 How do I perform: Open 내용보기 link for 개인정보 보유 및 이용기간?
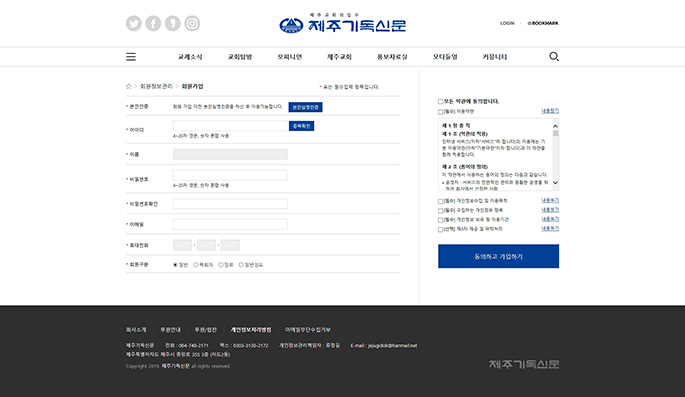click(x=550, y=219)
